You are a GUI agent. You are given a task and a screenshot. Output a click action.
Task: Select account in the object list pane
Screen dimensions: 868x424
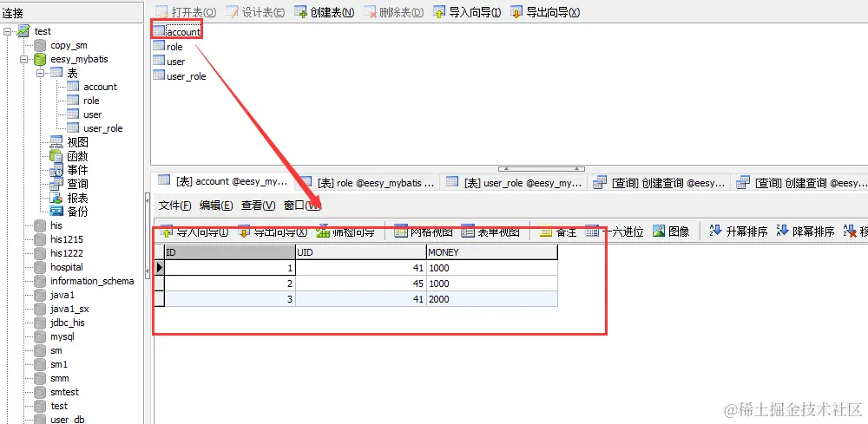(177, 31)
